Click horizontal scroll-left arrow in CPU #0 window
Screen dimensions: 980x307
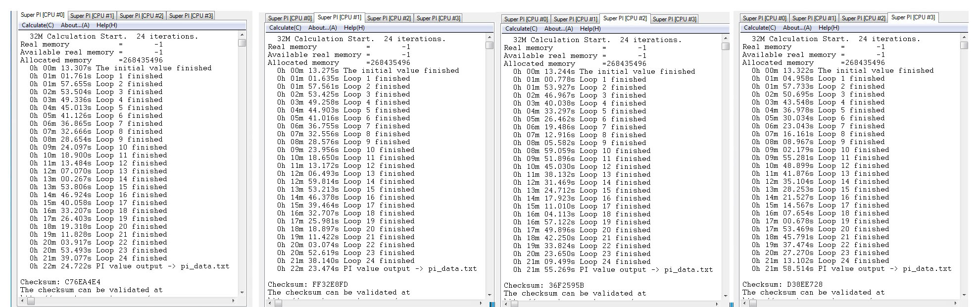coord(23,301)
